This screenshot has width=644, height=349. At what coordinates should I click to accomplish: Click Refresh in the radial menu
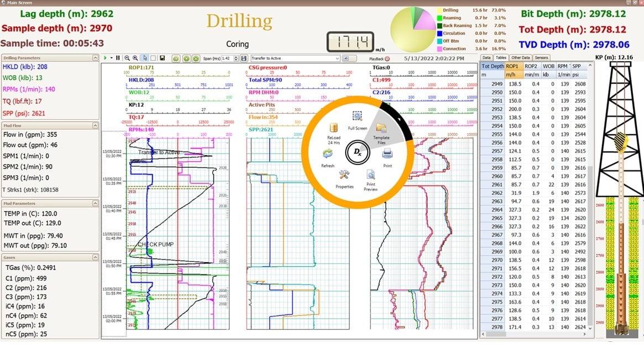pos(328,158)
